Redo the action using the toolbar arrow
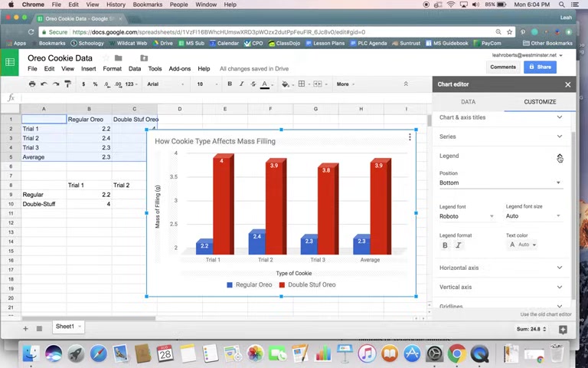Screen dimensions: 588x368 (56, 84)
